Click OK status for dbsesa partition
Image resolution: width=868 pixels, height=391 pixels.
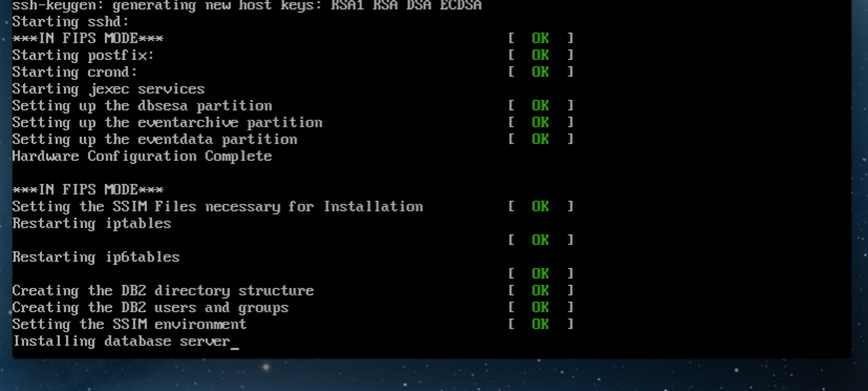click(540, 105)
